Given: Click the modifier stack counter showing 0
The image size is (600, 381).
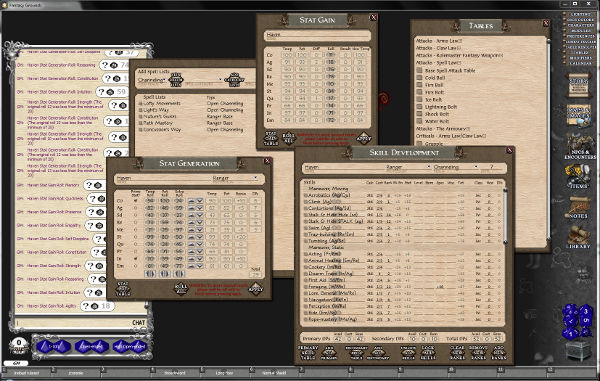Looking at the screenshot, I should 18,344.
